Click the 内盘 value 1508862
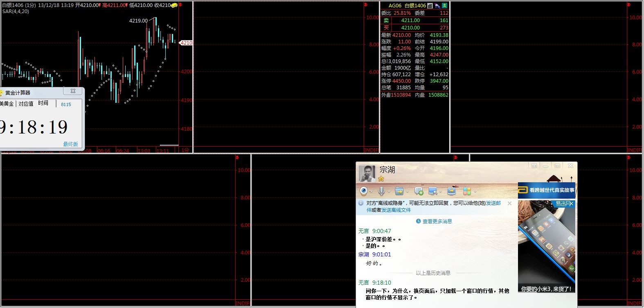Viewport: 644px width, 308px height. click(x=438, y=95)
